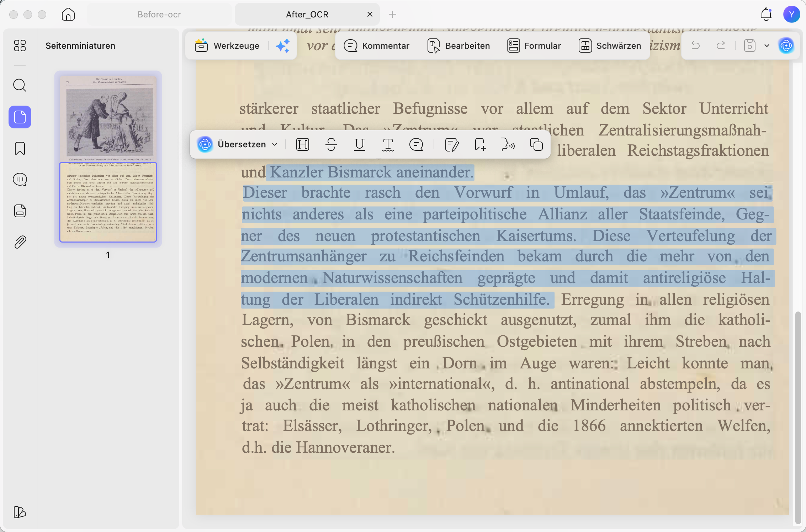Open the search panel in sidebar

coord(20,85)
